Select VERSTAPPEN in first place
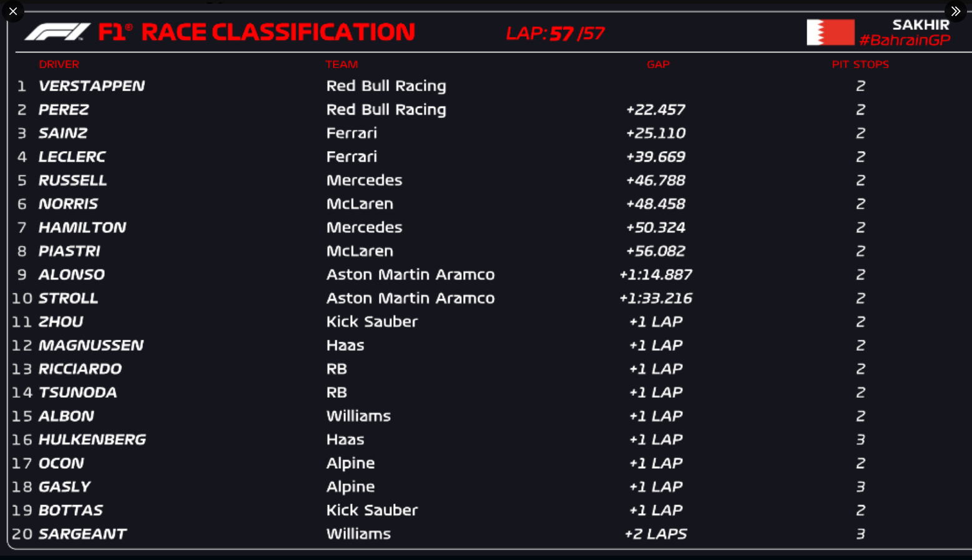 point(92,86)
